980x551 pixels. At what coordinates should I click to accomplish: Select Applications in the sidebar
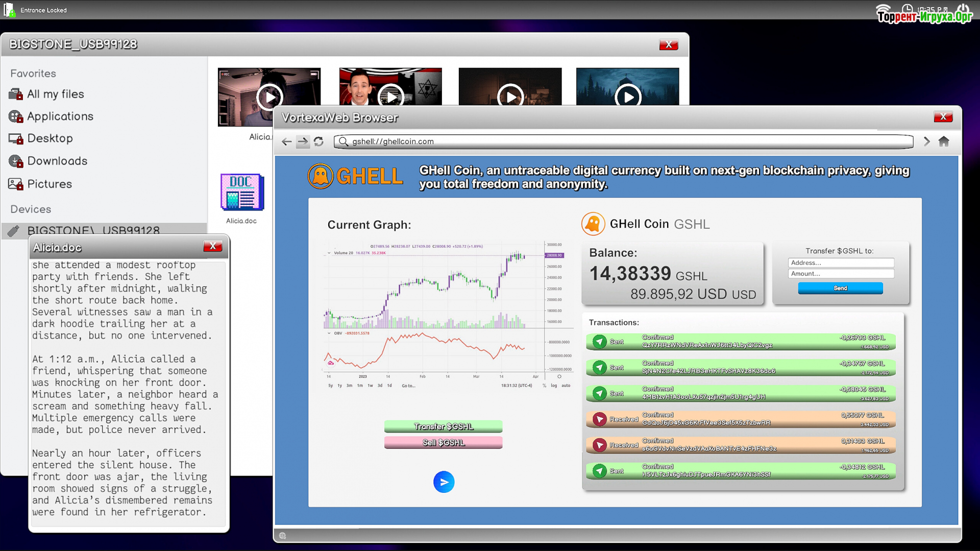point(60,116)
